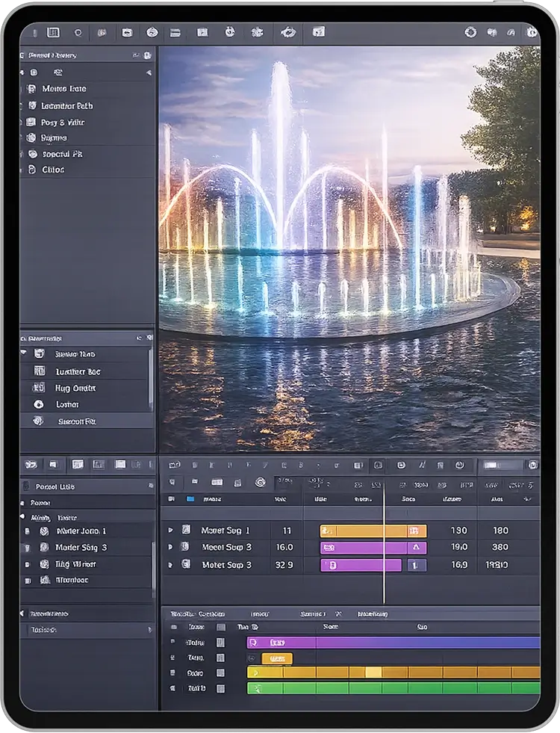This screenshot has width=560, height=733.
Task: Click the orange end handle of 'Mocet Sug 1' clip
Action: click(x=417, y=531)
